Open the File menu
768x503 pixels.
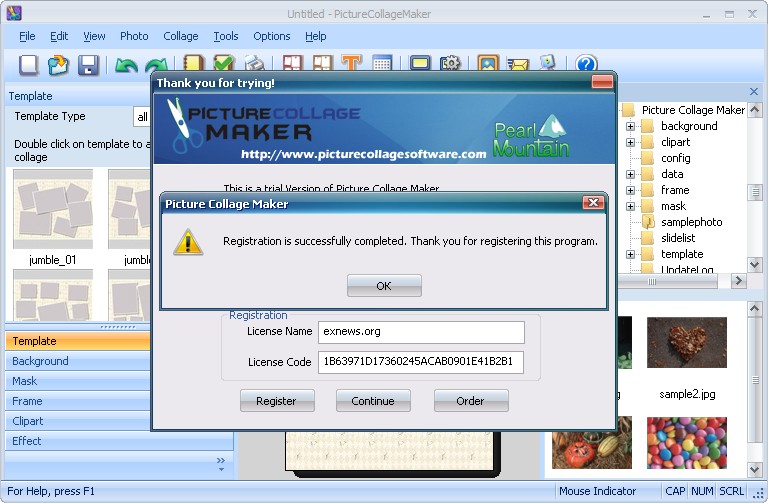point(27,36)
